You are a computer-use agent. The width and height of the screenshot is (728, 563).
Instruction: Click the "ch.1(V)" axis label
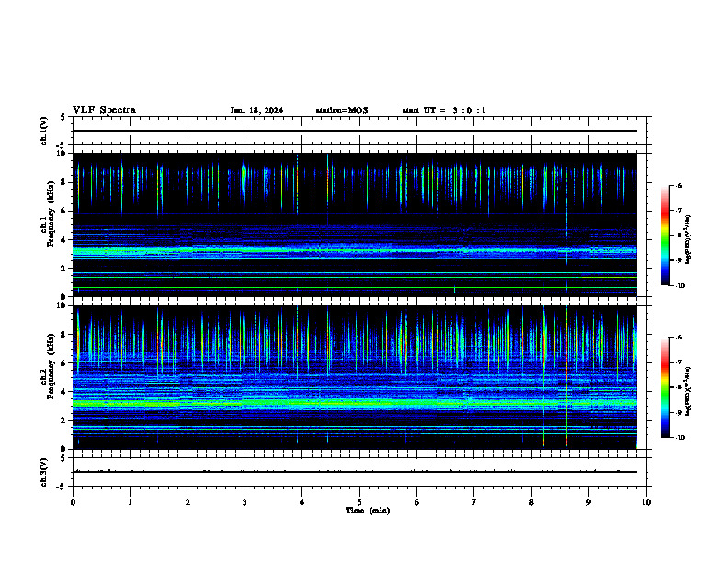(x=44, y=131)
